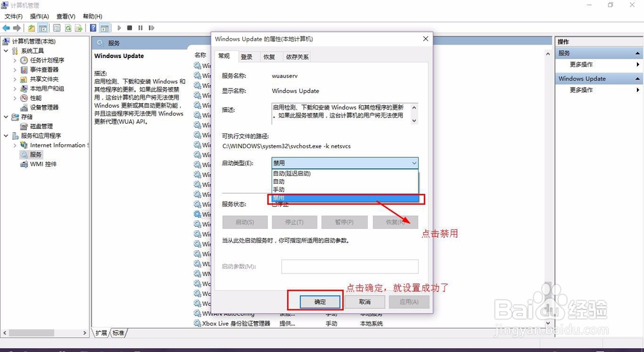
Task: Click the description box scroll-down arrow
Action: [x=414, y=121]
